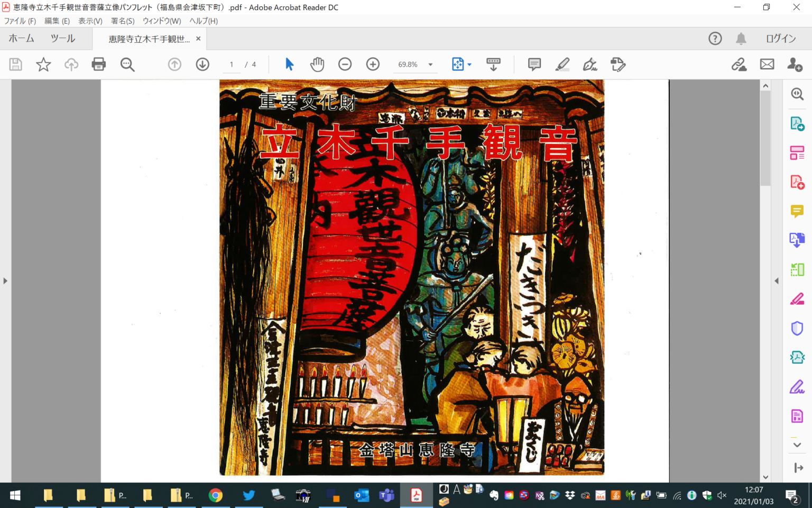Open the Protect shield tool in right pane
812x508 pixels.
[x=797, y=329]
